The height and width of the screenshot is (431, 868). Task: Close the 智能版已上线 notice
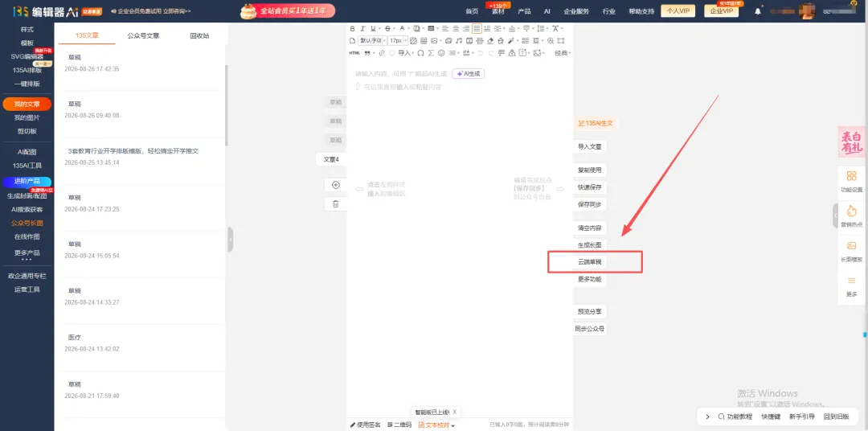pyautogui.click(x=454, y=413)
